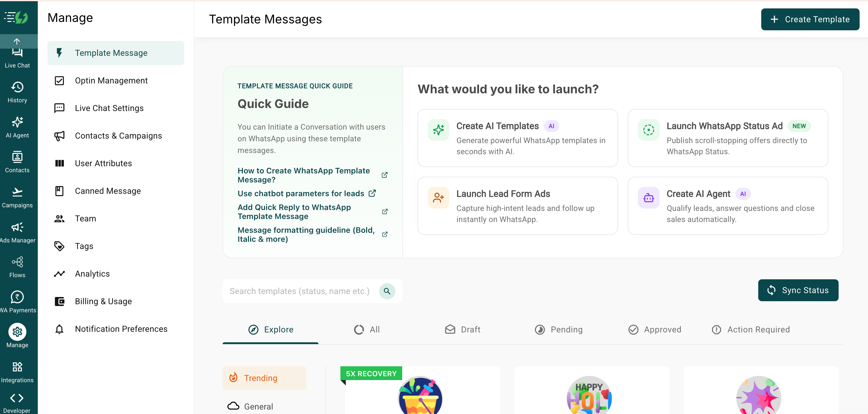Open Add Quick Reply to WhatsApp Template link
868x414 pixels.
(x=294, y=211)
